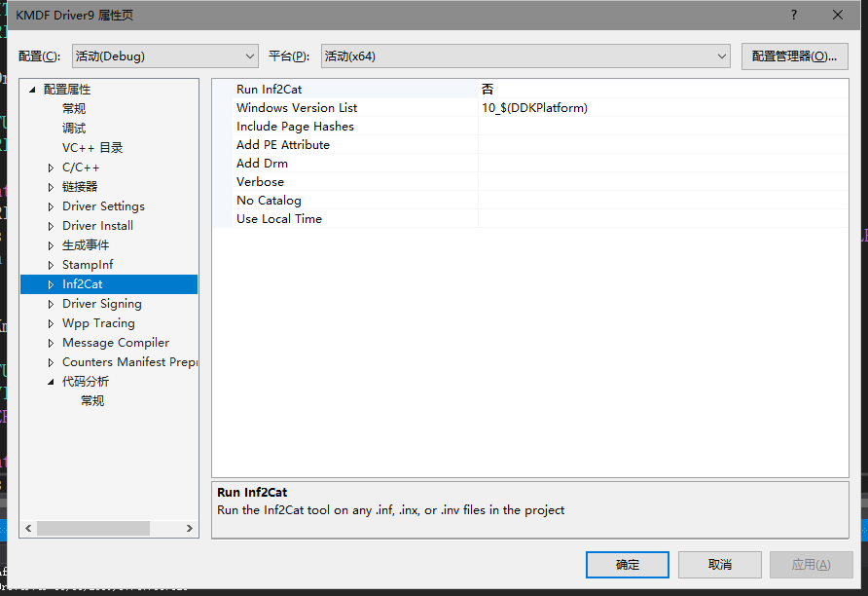The height and width of the screenshot is (596, 868).
Task: Select the C/C++ tree label
Action: [x=81, y=168]
